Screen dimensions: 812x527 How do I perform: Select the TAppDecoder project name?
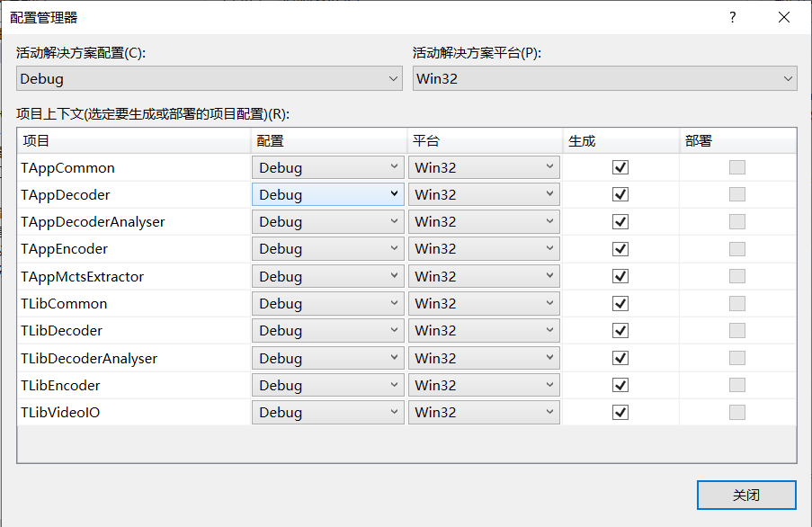click(66, 194)
